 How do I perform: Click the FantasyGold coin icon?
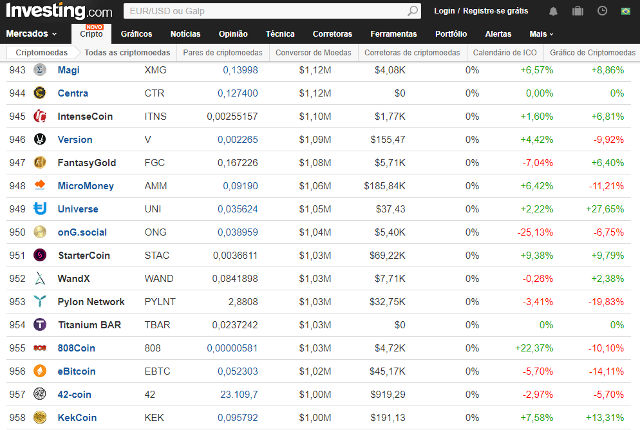point(40,163)
